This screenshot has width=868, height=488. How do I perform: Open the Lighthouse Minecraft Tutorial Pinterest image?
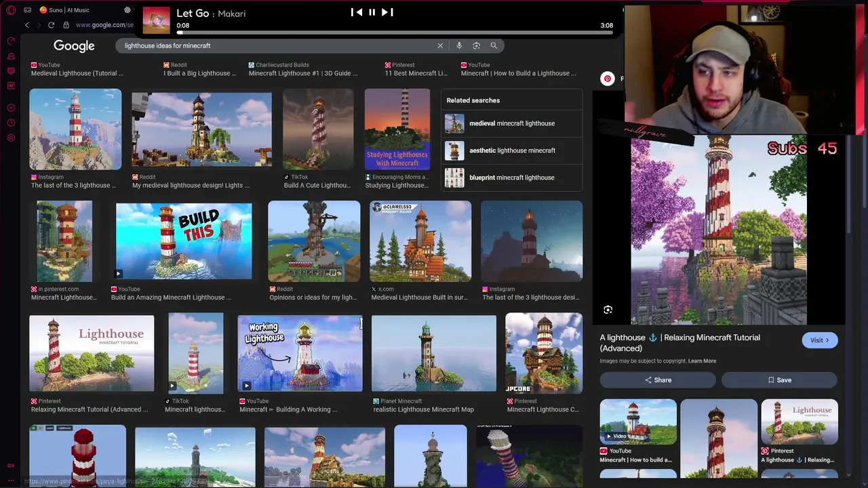tap(92, 353)
